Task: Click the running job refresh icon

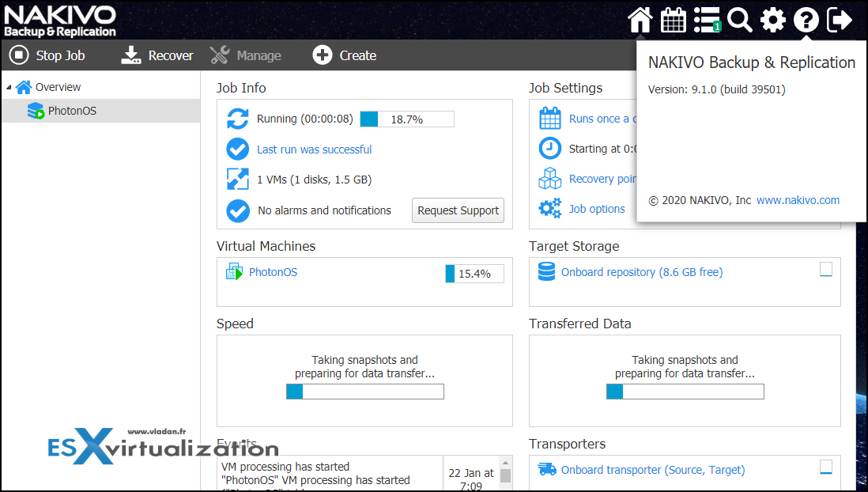Action: (237, 119)
